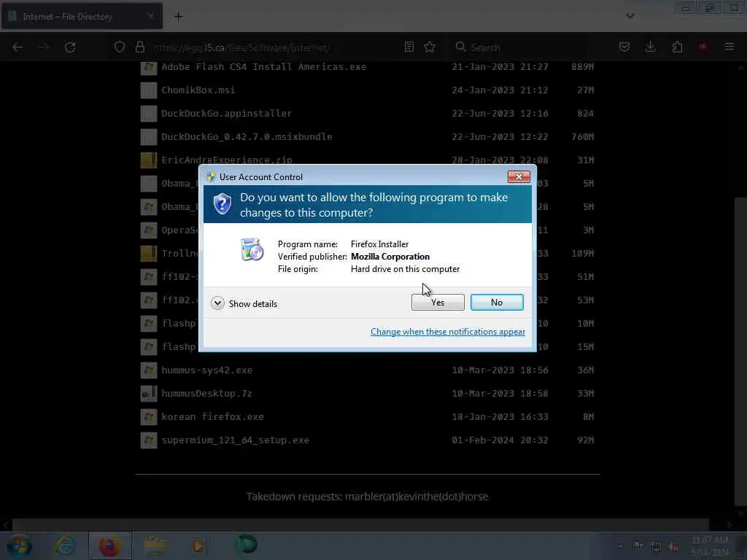Click the address bar URL
Image resolution: width=747 pixels, height=560 pixels.
241,47
